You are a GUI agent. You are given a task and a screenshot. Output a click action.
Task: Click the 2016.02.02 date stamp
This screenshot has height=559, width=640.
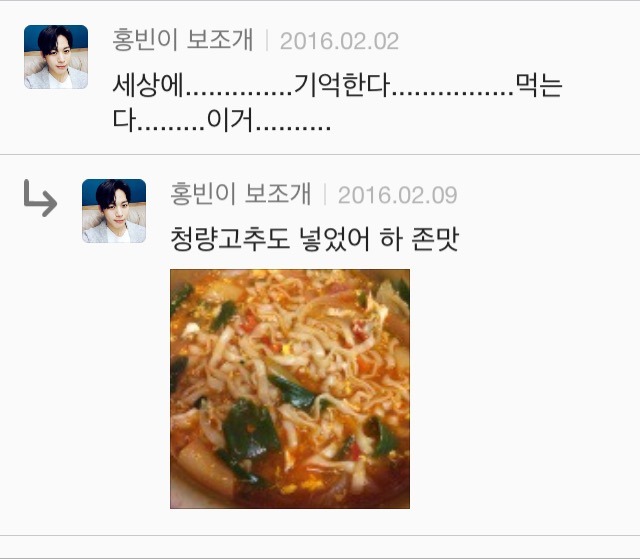tap(339, 41)
